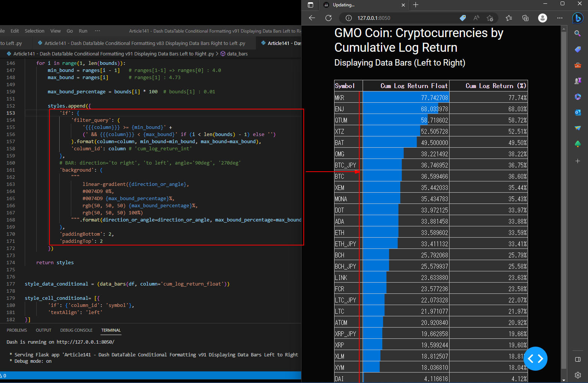Select the BTC_JPY symbol cell

point(348,165)
